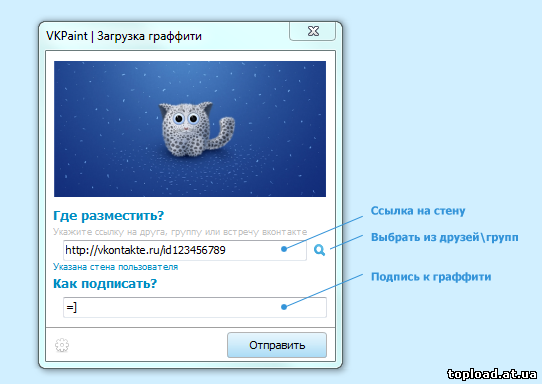The height and width of the screenshot is (384, 542).
Task: Open settings via the gear icon
Action: pos(62,345)
